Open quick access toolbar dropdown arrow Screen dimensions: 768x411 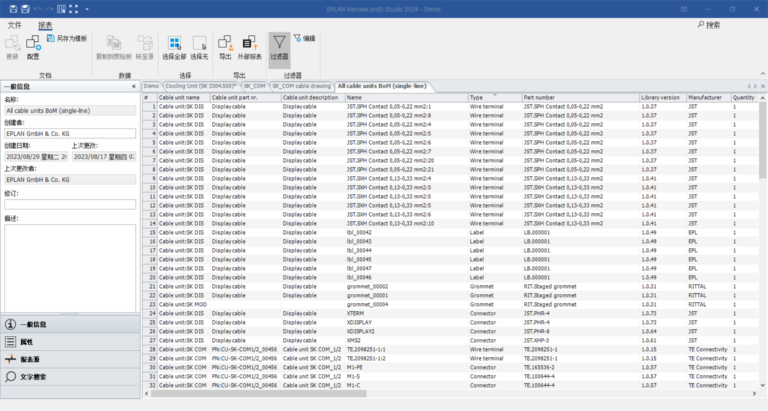[87, 9]
